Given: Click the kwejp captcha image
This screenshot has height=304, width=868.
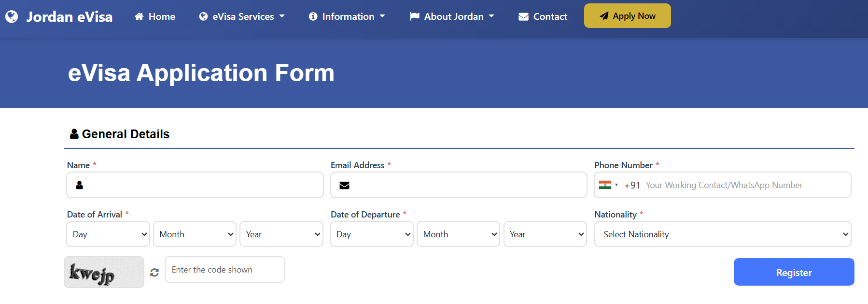Looking at the screenshot, I should 104,272.
